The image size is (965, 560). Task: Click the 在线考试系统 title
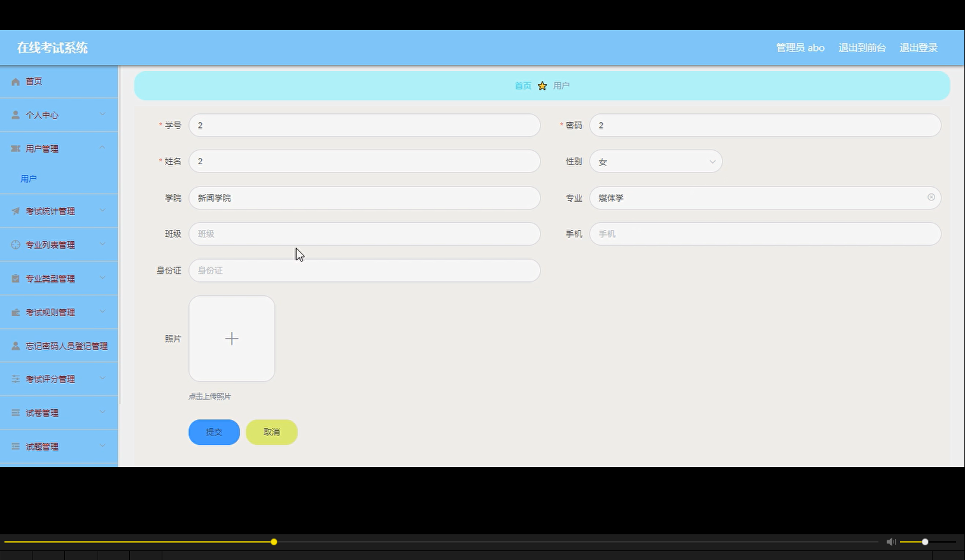pos(52,48)
